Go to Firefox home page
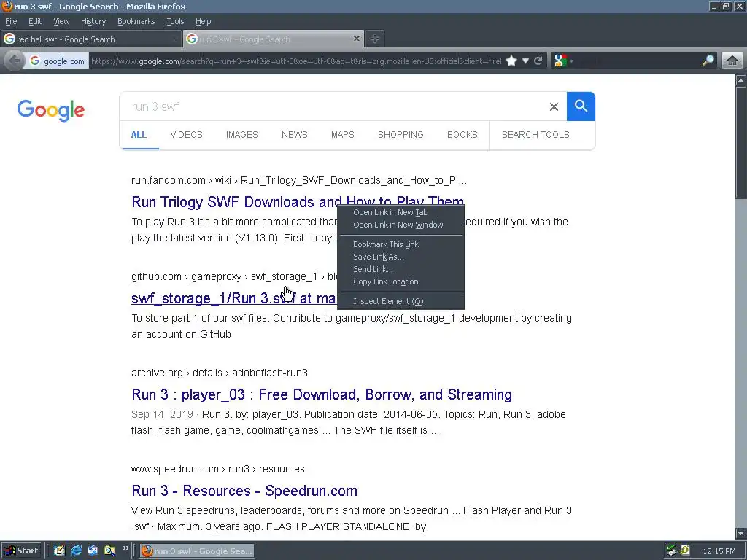Viewport: 747px width, 560px height. [732, 61]
